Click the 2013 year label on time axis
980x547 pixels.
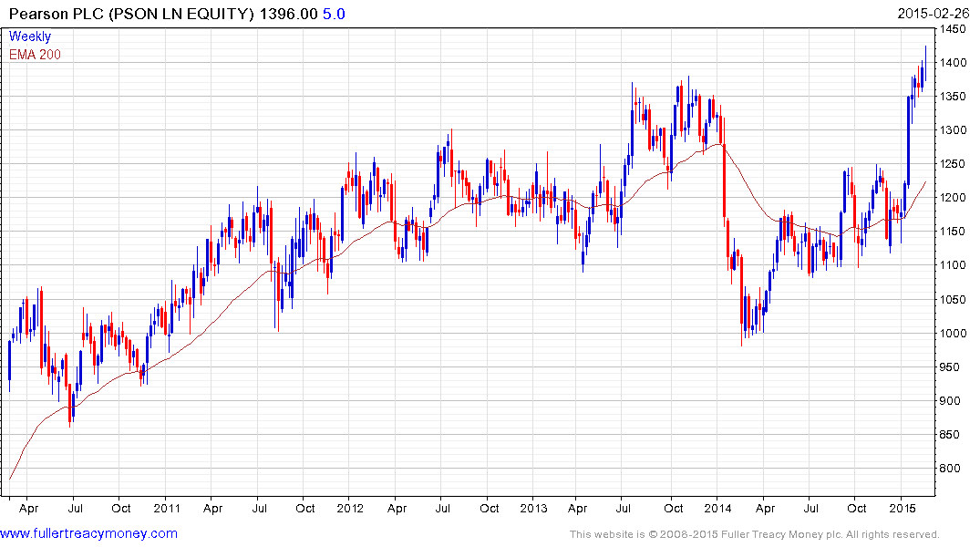click(533, 508)
